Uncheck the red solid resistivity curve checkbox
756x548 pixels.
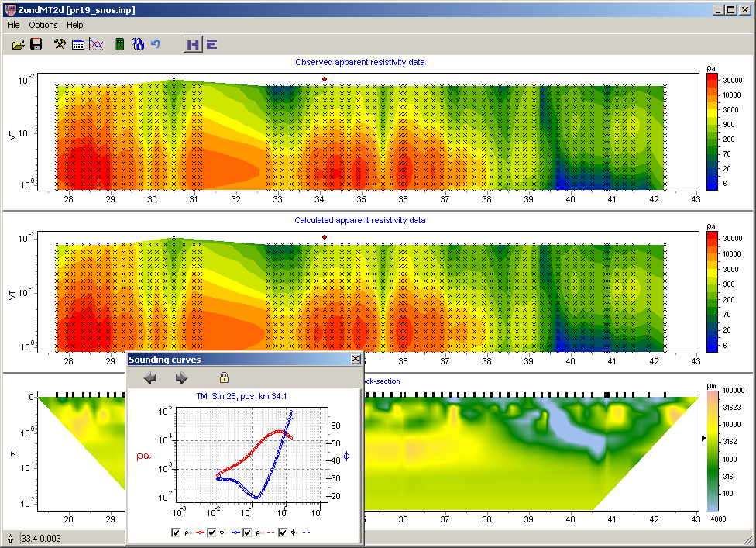177,532
